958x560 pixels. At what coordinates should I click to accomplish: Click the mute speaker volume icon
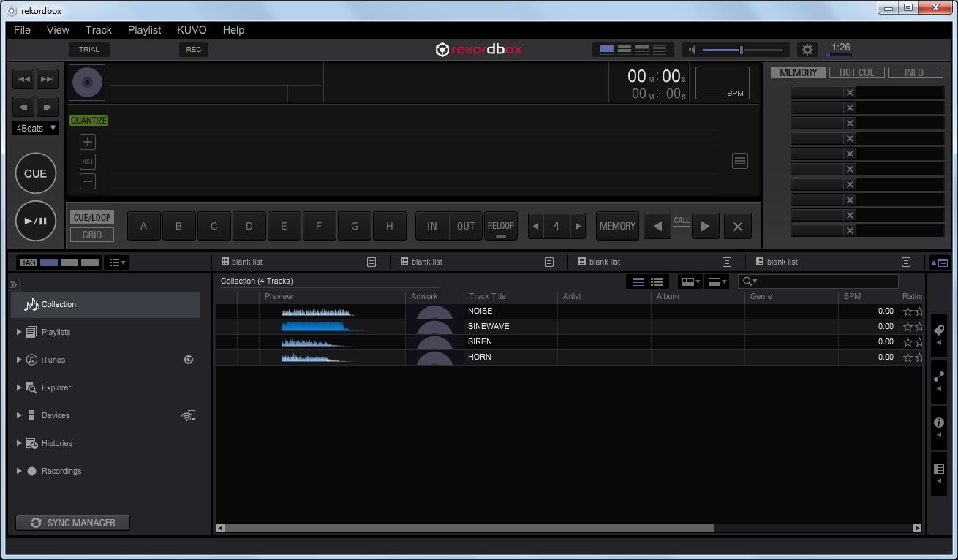coord(691,49)
